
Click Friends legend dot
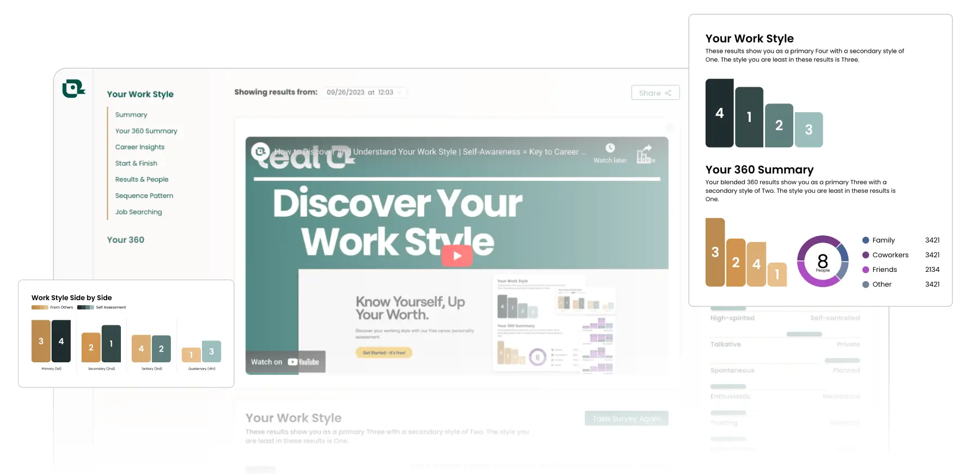[866, 270]
